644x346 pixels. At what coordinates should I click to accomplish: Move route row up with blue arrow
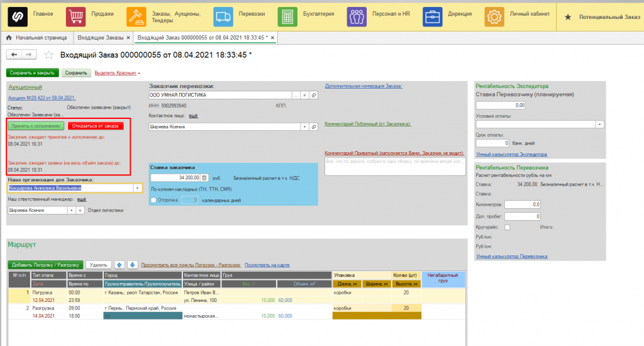pyautogui.click(x=119, y=265)
